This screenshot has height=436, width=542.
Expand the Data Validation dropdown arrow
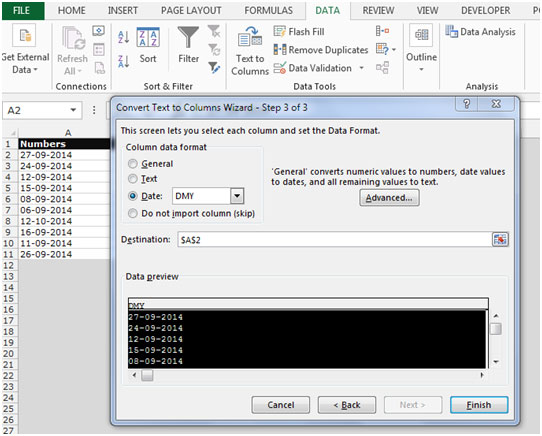(x=362, y=68)
